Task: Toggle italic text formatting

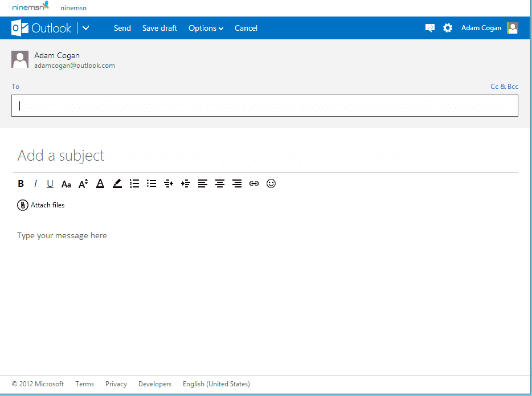Action: tap(35, 183)
